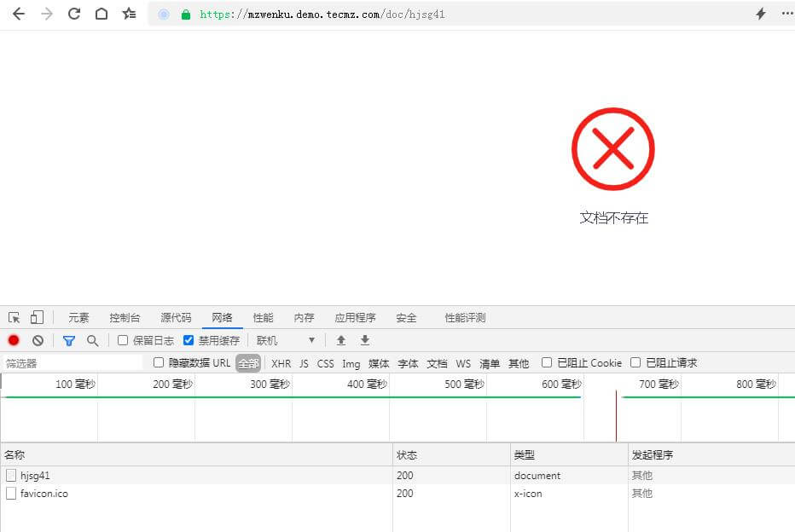
Task: Toggle the network filter funnel icon
Action: click(x=69, y=341)
